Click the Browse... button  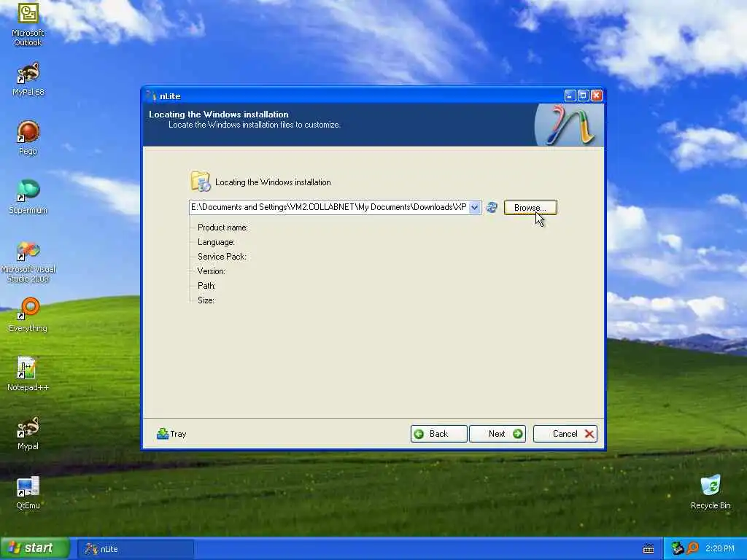530,208
